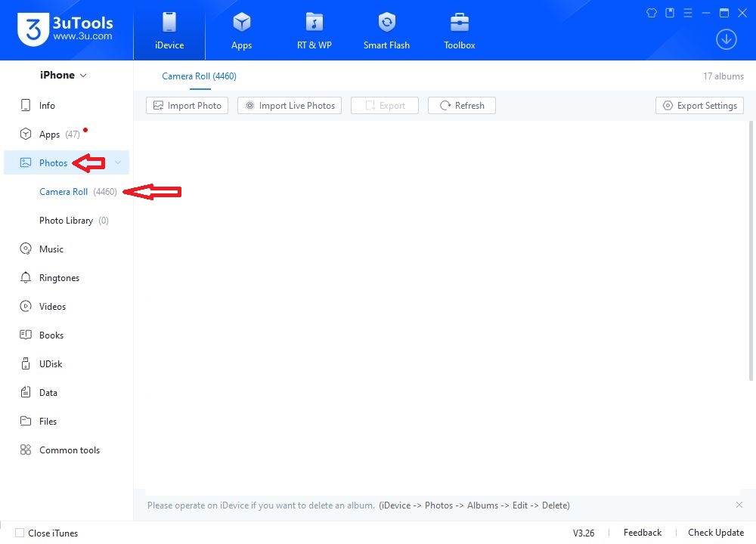Image resolution: width=756 pixels, height=544 pixels.
Task: Click Check Update link
Action: (715, 533)
